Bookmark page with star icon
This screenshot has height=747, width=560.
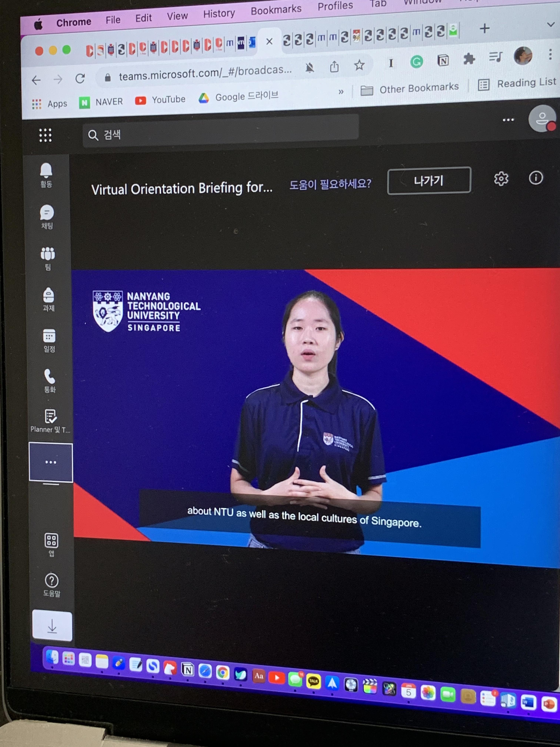point(359,65)
